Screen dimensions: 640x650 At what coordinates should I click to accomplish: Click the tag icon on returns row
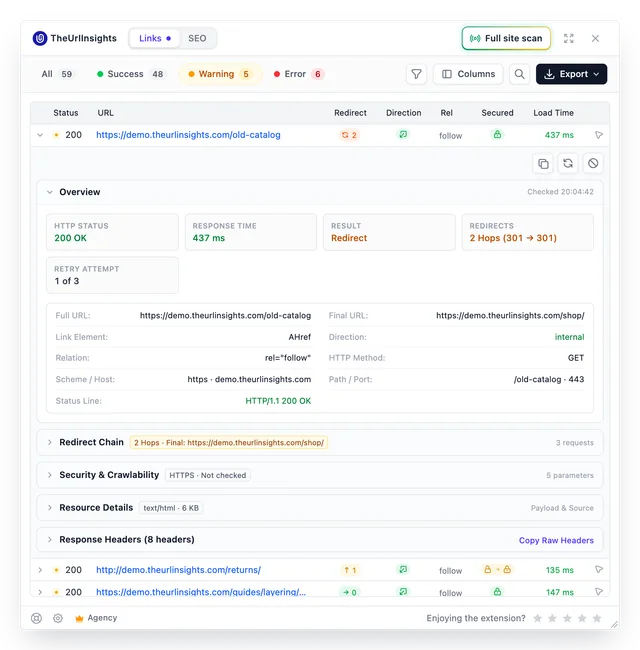click(x=599, y=569)
